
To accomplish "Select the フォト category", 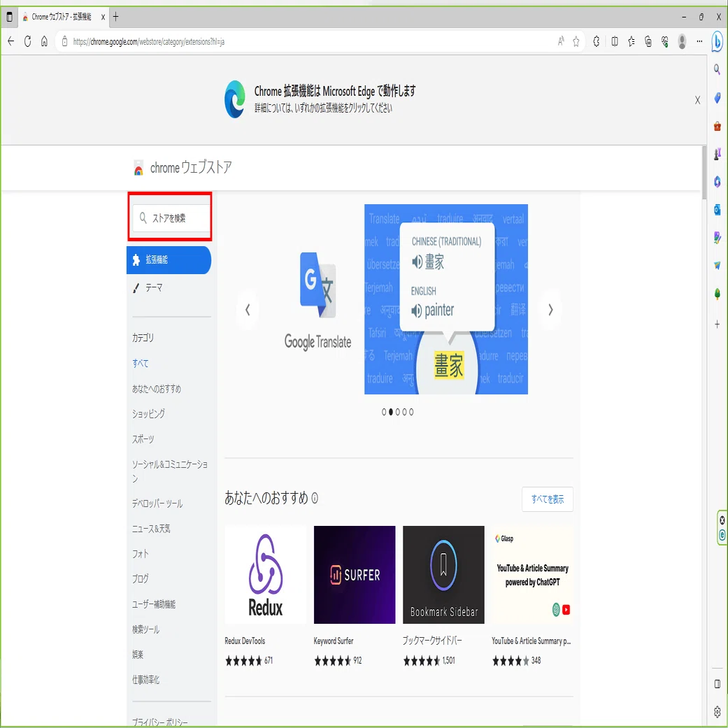I will 140,553.
